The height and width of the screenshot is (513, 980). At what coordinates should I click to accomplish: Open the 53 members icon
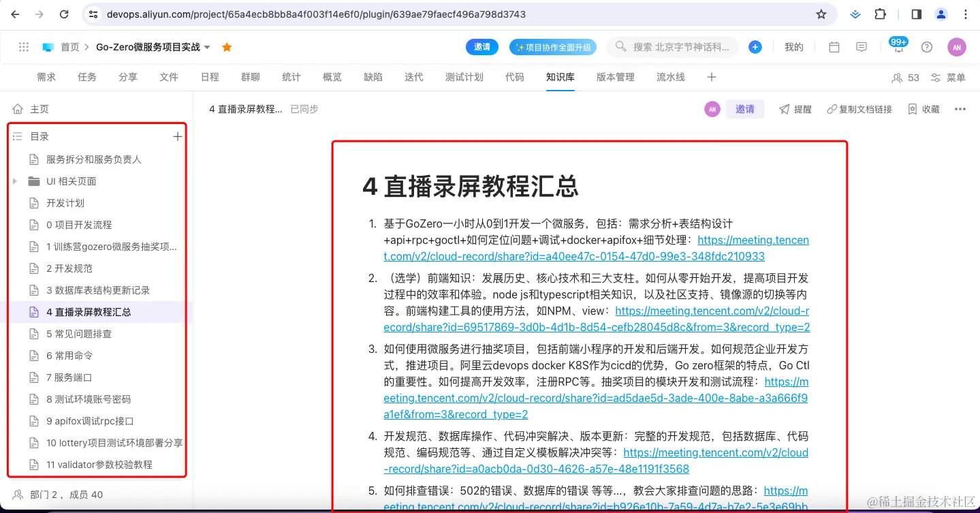pyautogui.click(x=906, y=78)
